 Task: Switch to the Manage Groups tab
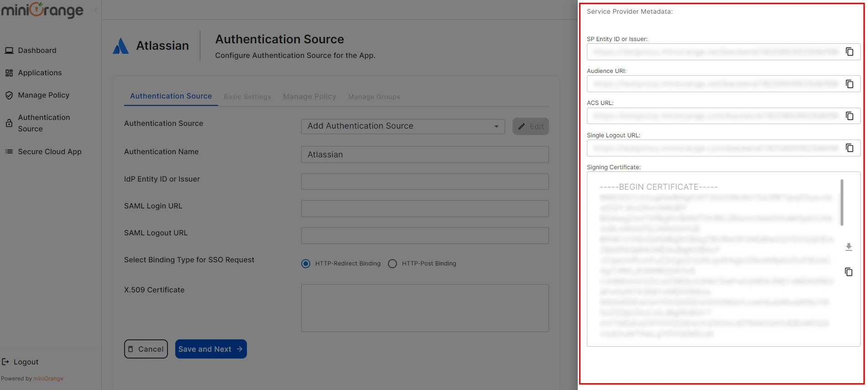pos(374,97)
